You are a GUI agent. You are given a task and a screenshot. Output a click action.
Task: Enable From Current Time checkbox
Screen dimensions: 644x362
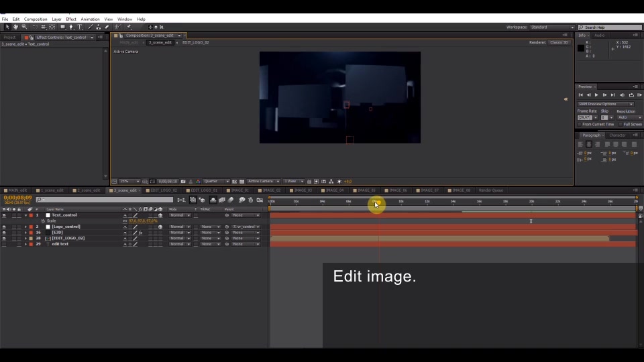(580, 125)
